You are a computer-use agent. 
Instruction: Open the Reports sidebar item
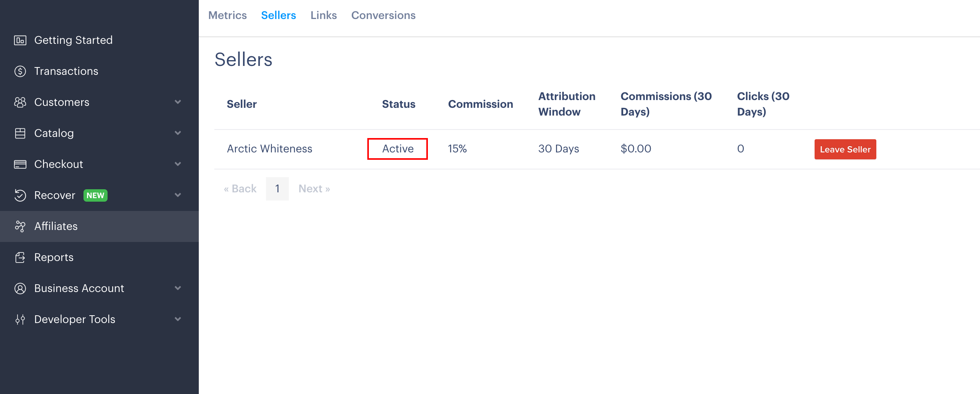click(x=99, y=257)
